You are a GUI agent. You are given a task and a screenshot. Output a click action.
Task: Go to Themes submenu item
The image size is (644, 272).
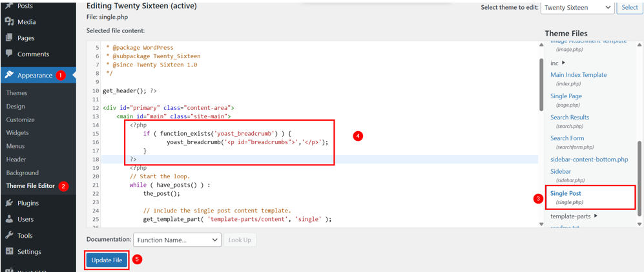[x=17, y=93]
